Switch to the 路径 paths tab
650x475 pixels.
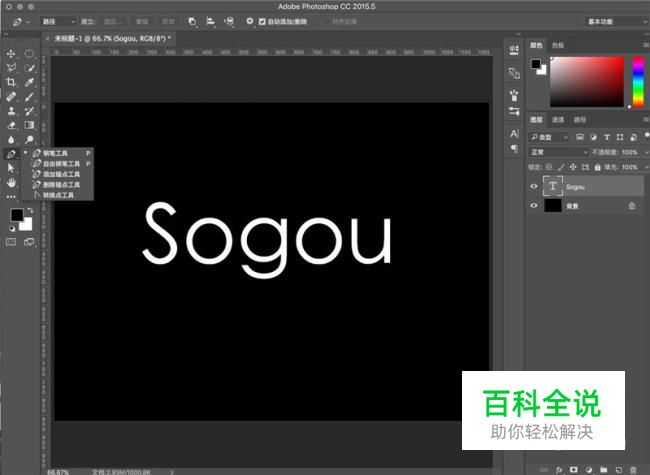tap(580, 120)
